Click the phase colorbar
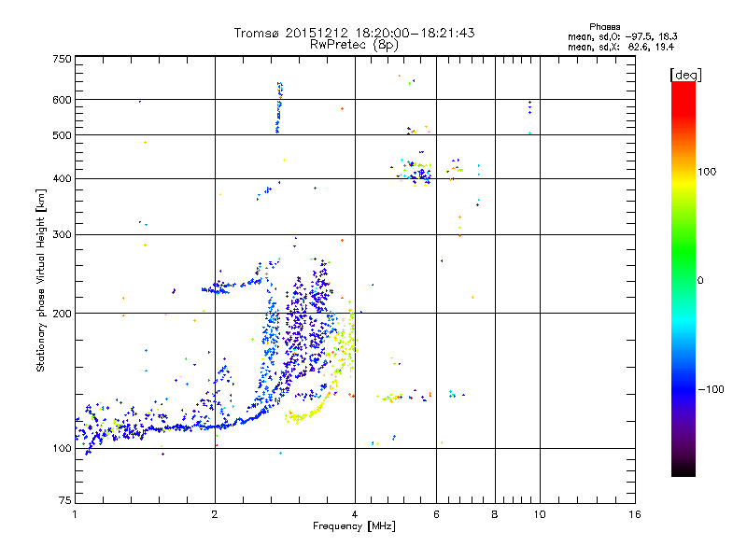The image size is (747, 560). pyautogui.click(x=684, y=279)
